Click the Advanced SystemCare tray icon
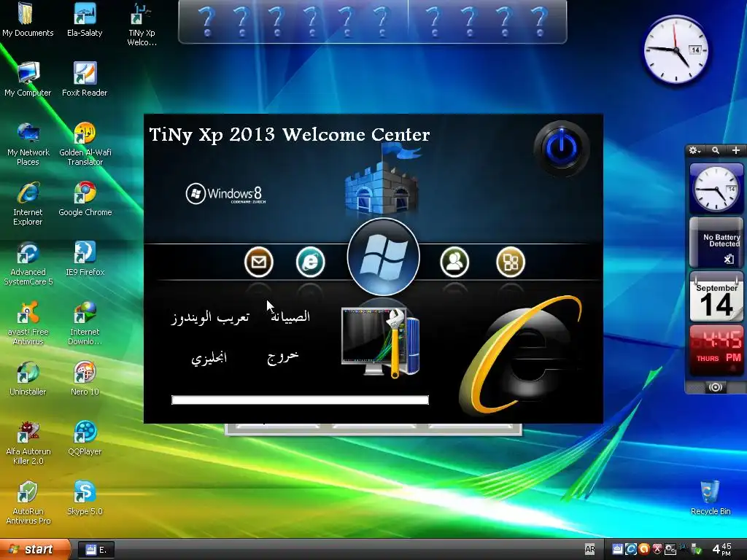 coord(631,550)
